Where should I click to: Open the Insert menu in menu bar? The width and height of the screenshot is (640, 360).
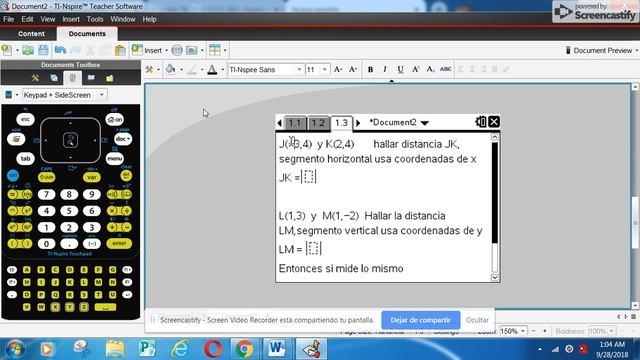(71, 19)
